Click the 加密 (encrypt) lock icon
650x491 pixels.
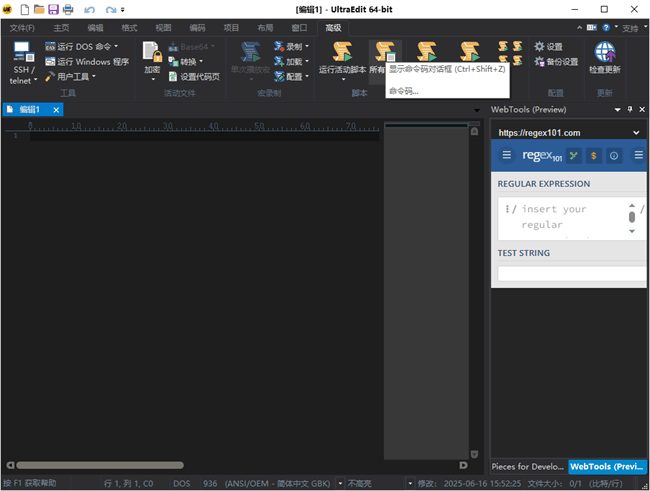coord(152,58)
